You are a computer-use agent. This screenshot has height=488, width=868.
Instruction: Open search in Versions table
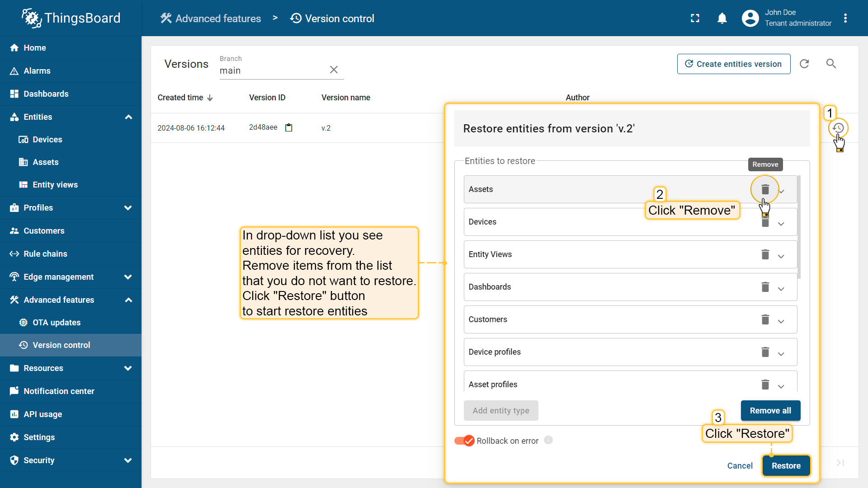[x=831, y=64]
